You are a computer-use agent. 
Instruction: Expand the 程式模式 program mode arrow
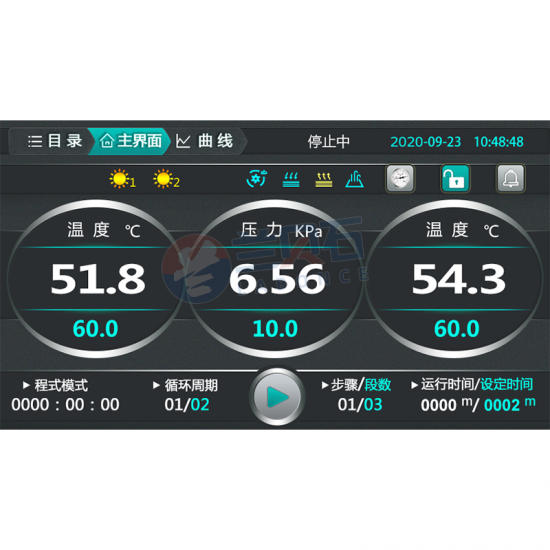coord(26,385)
